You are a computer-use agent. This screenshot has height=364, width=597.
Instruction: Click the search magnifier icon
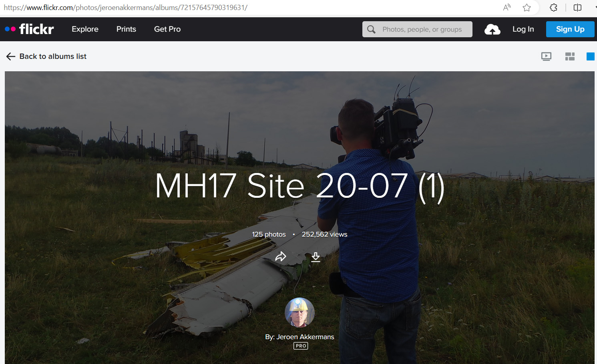[371, 29]
